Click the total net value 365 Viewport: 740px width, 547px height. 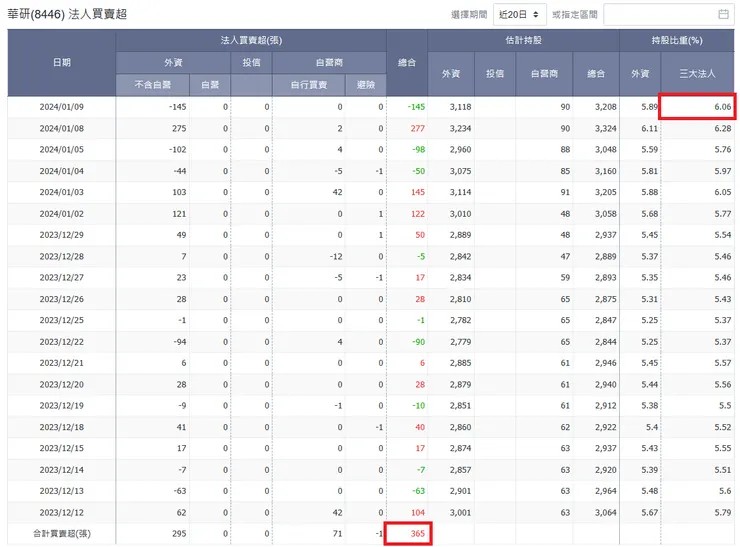(418, 534)
